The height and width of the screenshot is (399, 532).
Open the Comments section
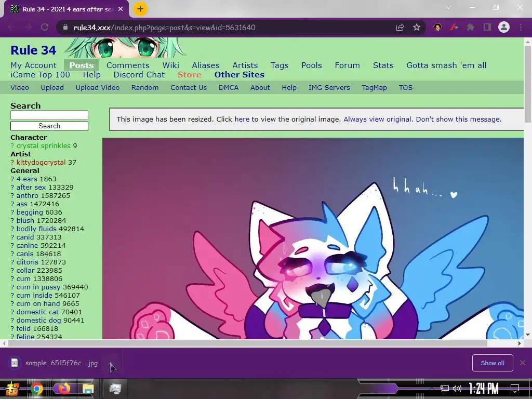click(x=128, y=65)
